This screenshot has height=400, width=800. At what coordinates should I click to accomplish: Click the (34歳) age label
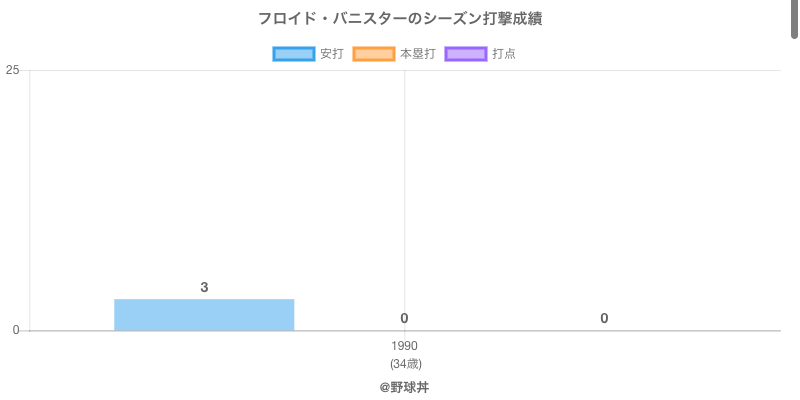[x=405, y=364]
